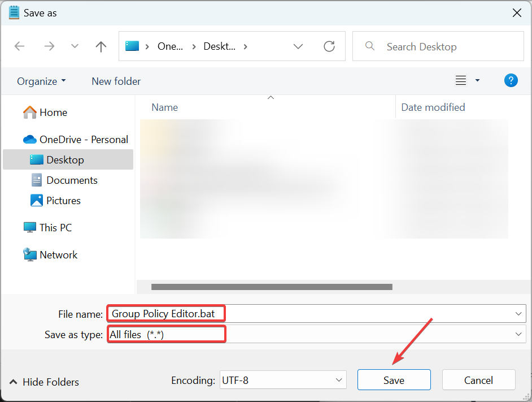Go up one folder level
This screenshot has height=402, width=532.
click(x=101, y=46)
